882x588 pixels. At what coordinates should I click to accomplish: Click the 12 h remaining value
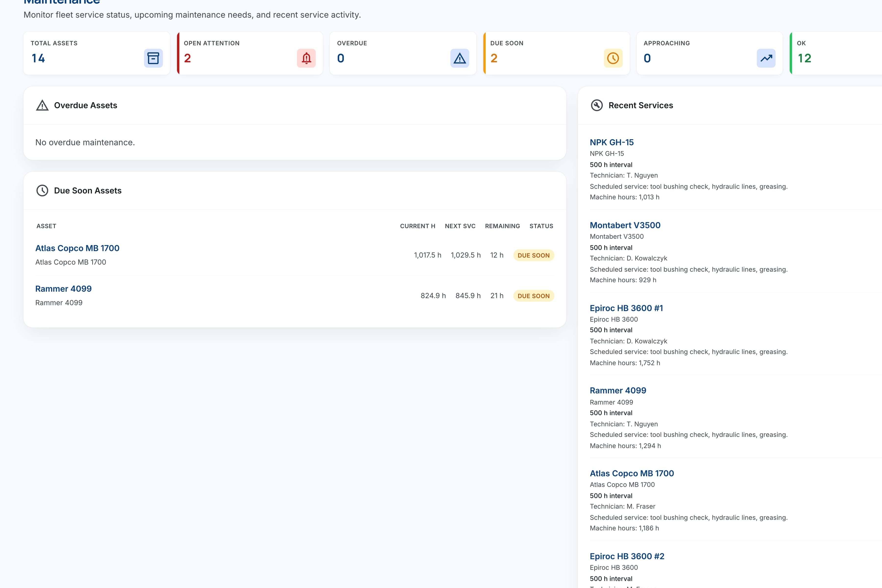click(x=497, y=255)
